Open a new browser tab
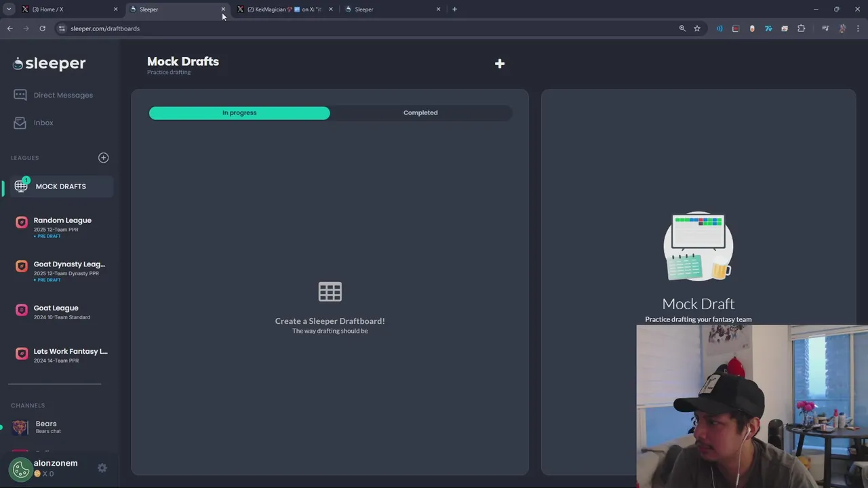Viewport: 868px width, 488px height. point(454,9)
